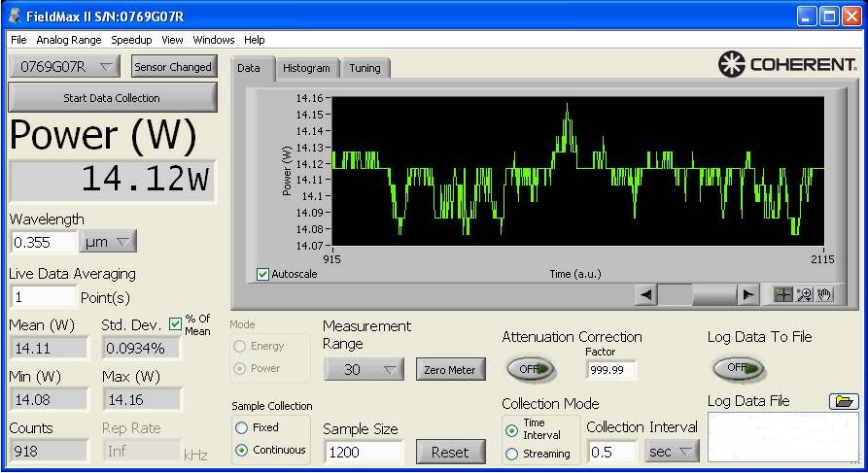Select the Energy mode radio button
This screenshot has height=473, width=868.
240,347
